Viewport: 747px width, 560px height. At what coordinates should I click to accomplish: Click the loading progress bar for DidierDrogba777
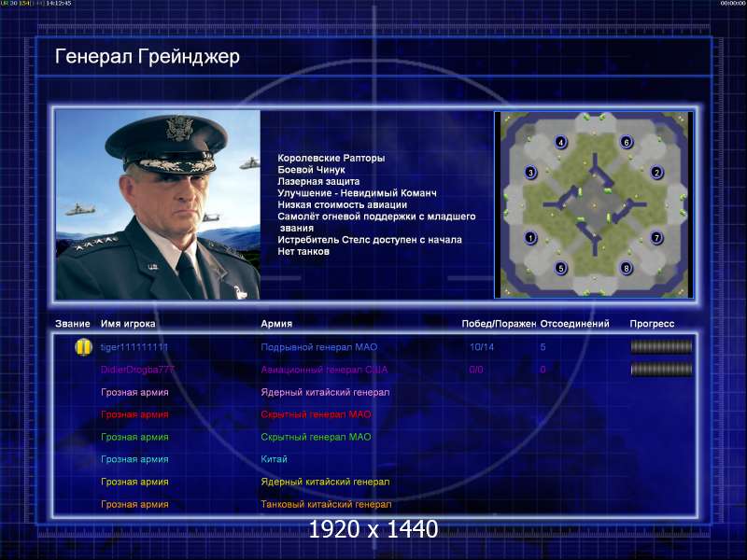coord(661,369)
